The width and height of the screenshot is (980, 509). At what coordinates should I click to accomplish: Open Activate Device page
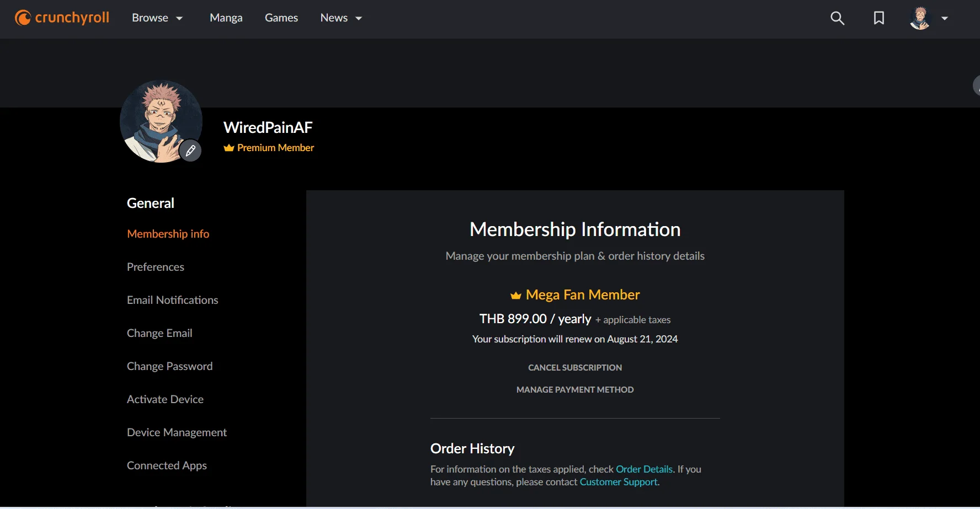pyautogui.click(x=166, y=399)
